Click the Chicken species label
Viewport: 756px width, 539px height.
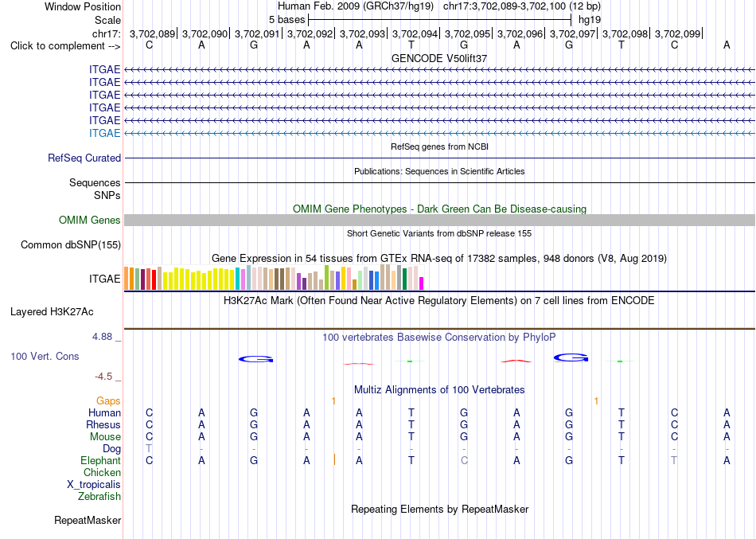tap(102, 473)
